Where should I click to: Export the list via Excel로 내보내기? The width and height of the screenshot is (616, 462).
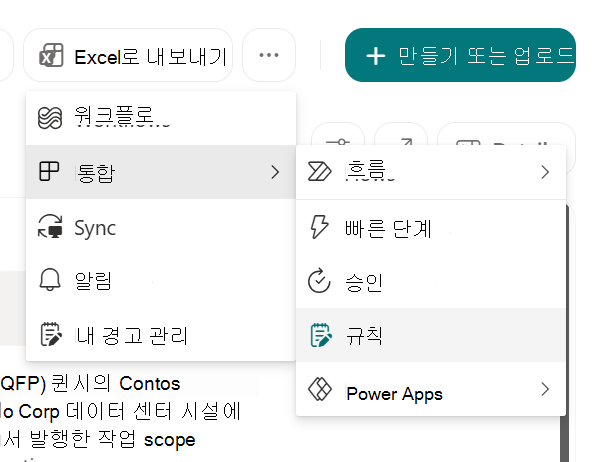pos(128,55)
